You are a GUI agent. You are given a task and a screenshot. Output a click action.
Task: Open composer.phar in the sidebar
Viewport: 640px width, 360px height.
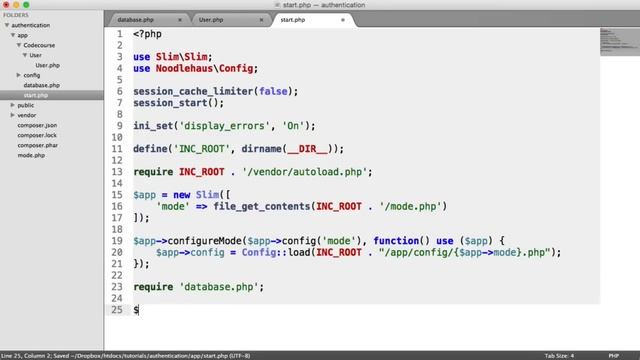coord(38,145)
